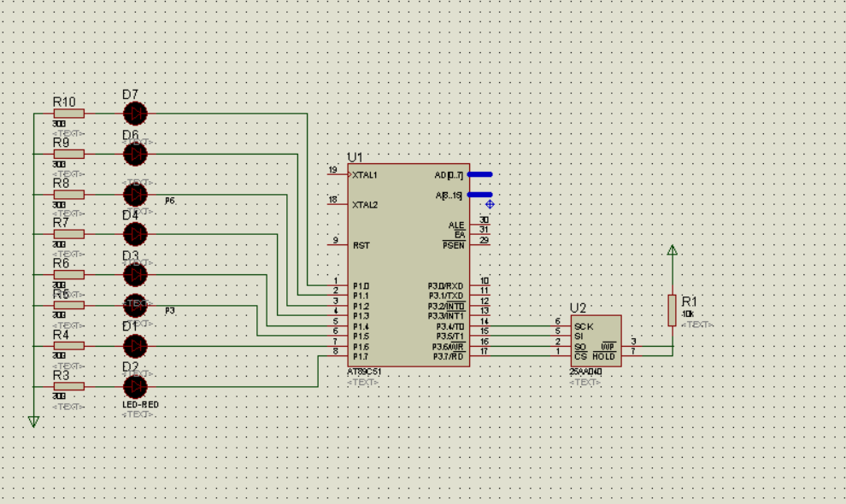
Task: Click the AT89C51 part name text
Action: coord(364,372)
